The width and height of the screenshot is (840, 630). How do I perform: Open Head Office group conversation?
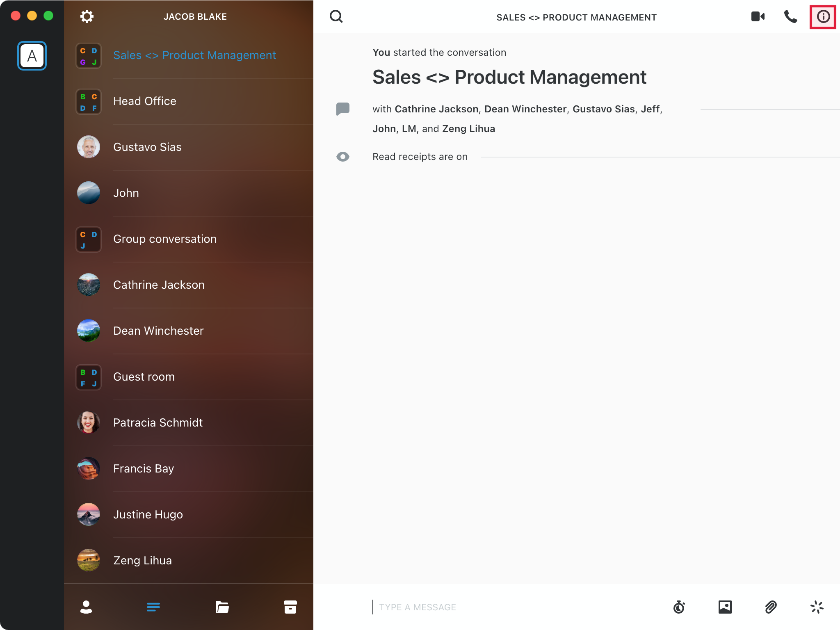[x=189, y=101]
